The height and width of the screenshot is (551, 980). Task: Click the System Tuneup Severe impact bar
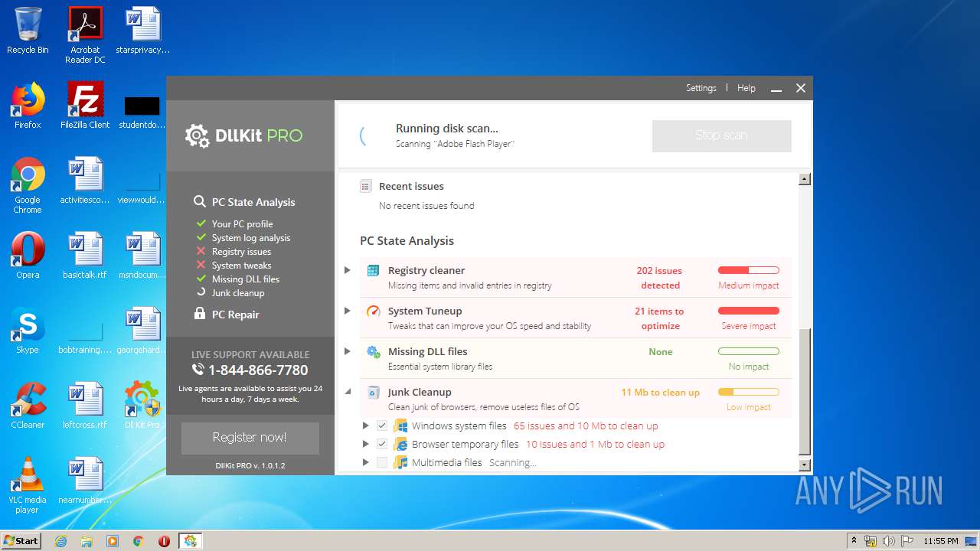(x=748, y=311)
